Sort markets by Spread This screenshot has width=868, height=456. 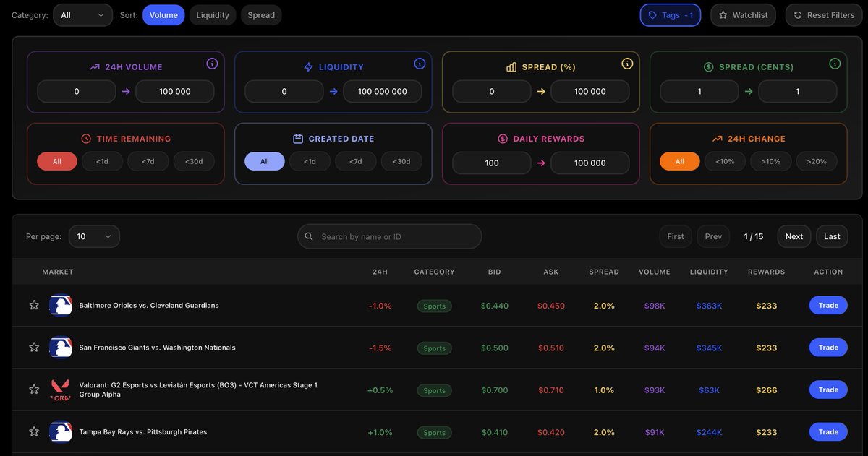(261, 15)
